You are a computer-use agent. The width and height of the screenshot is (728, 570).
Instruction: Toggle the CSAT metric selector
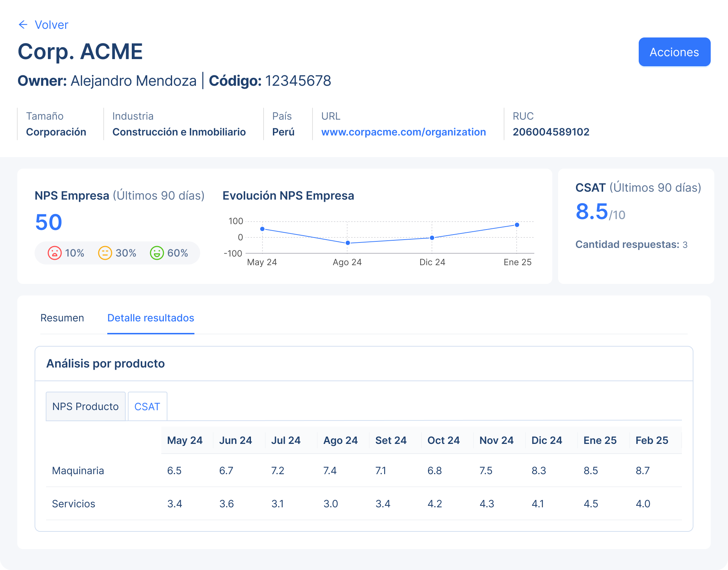pyautogui.click(x=147, y=406)
